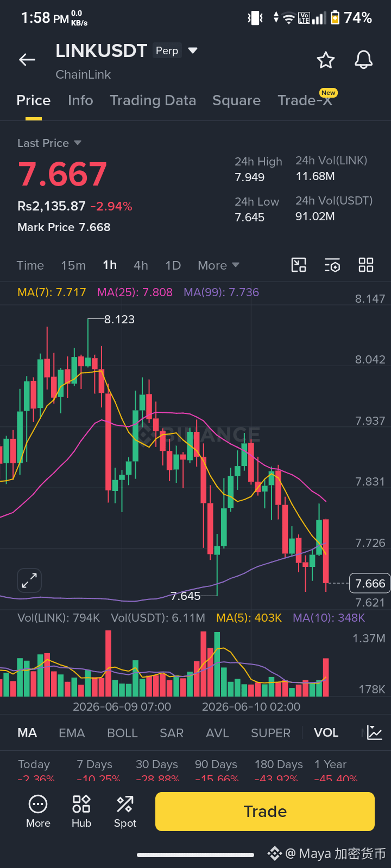The width and height of the screenshot is (391, 868).
Task: Toggle the AVL indicator
Action: pyautogui.click(x=217, y=733)
